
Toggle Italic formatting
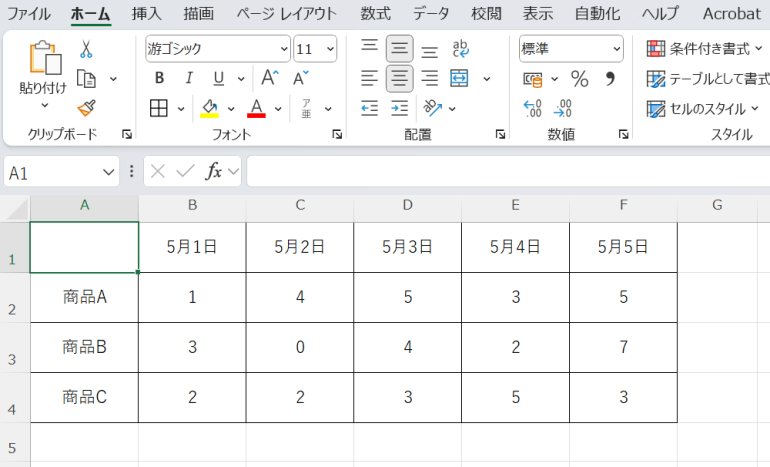click(189, 78)
